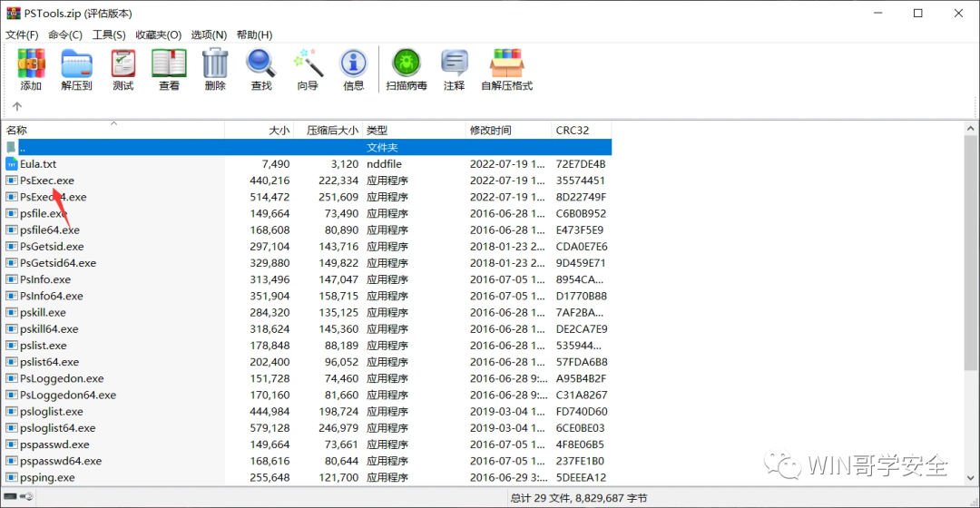Select the pskill64.exe file name
980x508 pixels.
tap(49, 329)
